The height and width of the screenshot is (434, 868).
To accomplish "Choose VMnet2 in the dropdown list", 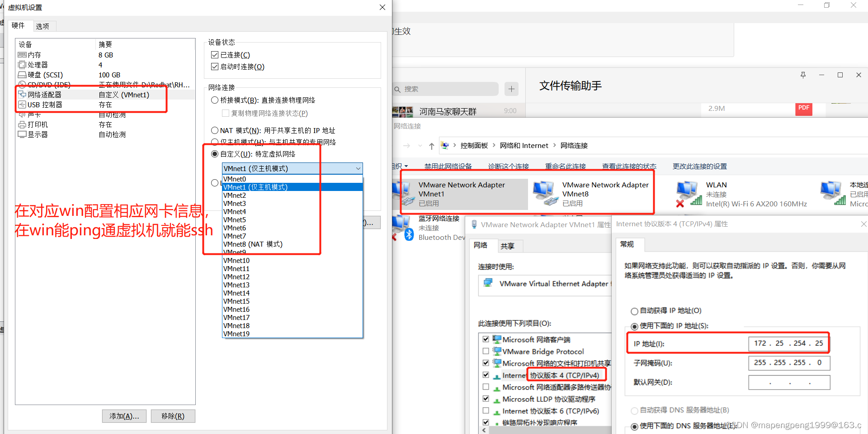I will click(292, 195).
